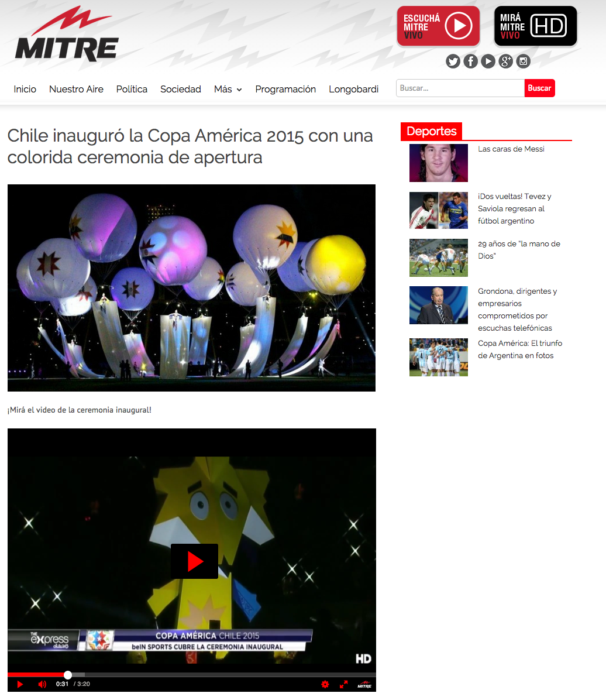Click the video progress bar handle
The image size is (606, 700).
tap(67, 675)
